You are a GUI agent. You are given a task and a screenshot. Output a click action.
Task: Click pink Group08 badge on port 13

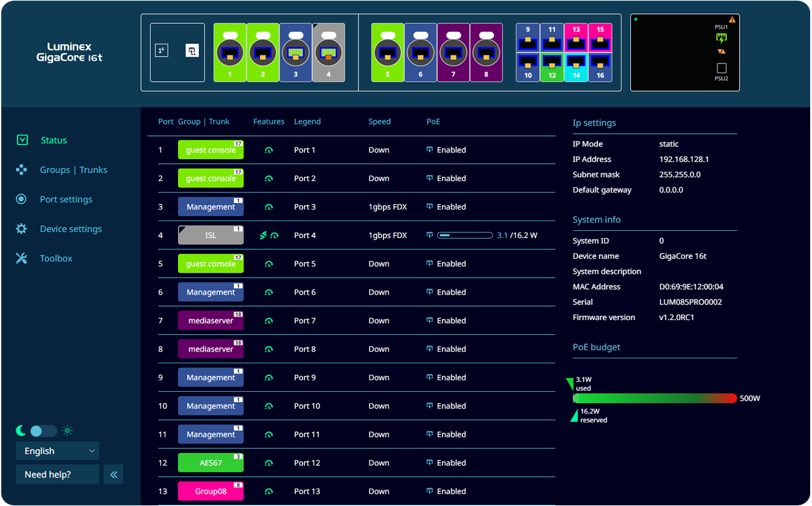(211, 491)
